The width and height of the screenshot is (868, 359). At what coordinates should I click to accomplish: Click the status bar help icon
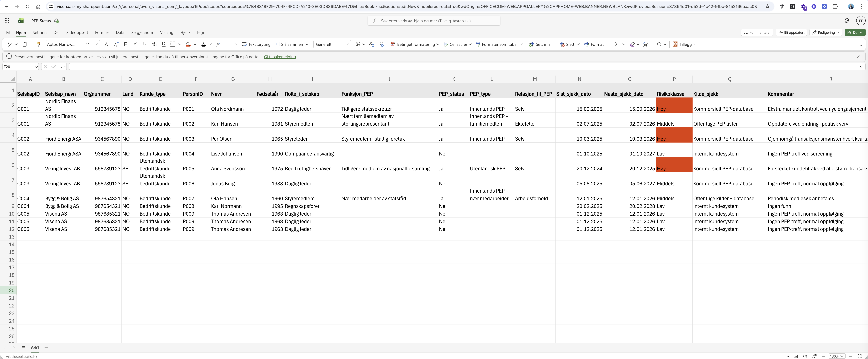coord(805,356)
